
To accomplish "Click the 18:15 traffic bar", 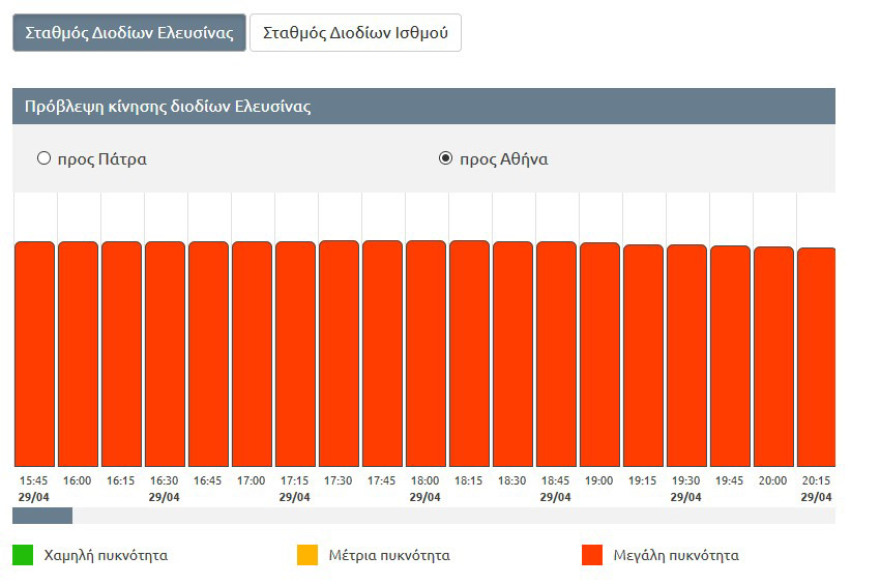I will 469,353.
